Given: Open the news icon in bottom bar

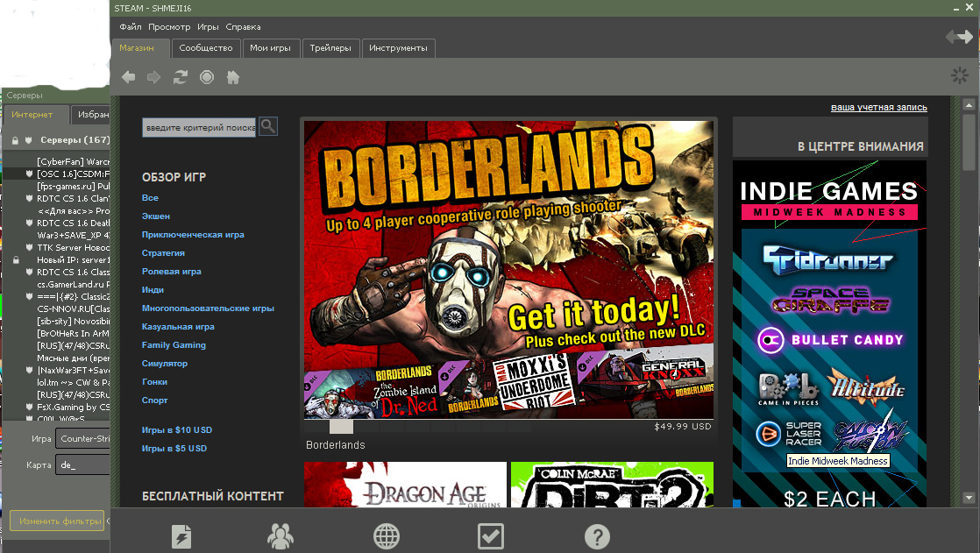Looking at the screenshot, I should [x=181, y=536].
